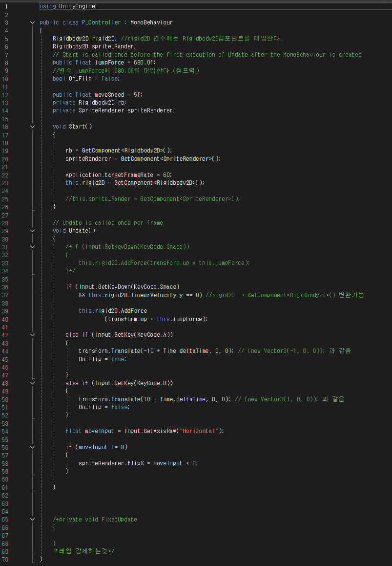Click 'Rigidbody2D rigid2D;' declaration on line 5
Viewport: 392px width, 566px height.
pos(85,38)
